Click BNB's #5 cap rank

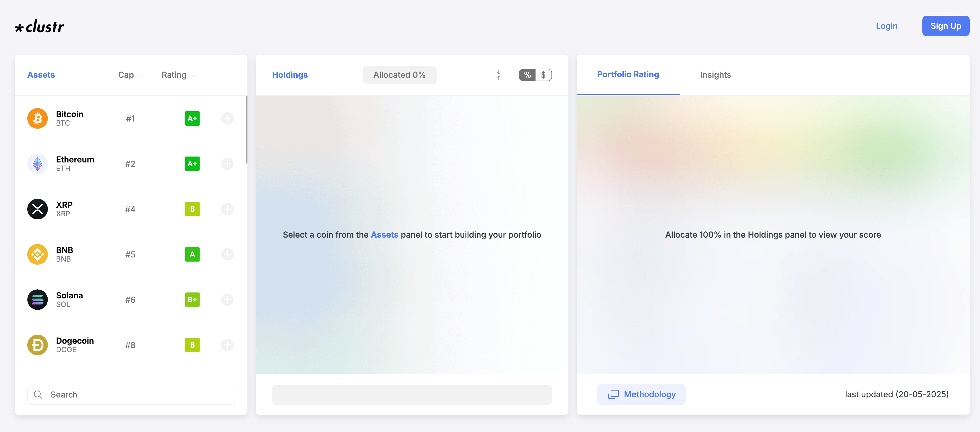tap(130, 254)
